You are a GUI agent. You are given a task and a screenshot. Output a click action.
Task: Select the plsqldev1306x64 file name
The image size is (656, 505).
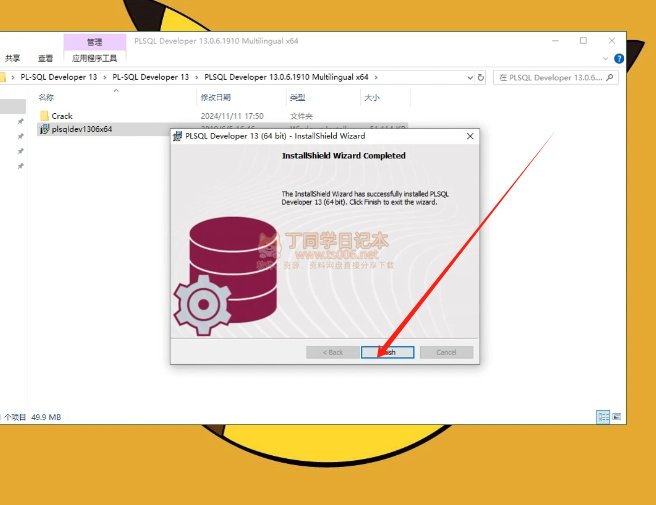pyautogui.click(x=82, y=129)
